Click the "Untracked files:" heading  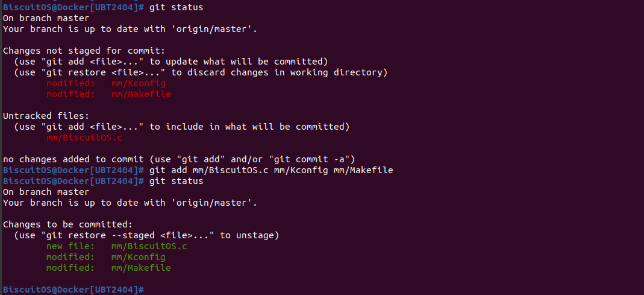point(46,116)
